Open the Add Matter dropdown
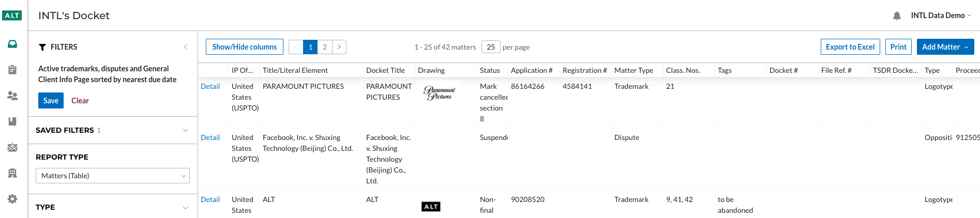Image resolution: width=980 pixels, height=218 pixels. [945, 47]
